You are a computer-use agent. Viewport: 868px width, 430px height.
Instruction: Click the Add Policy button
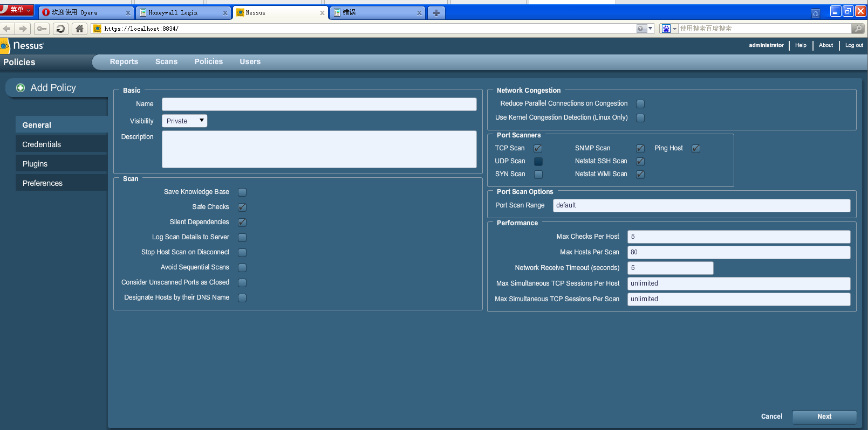point(57,88)
